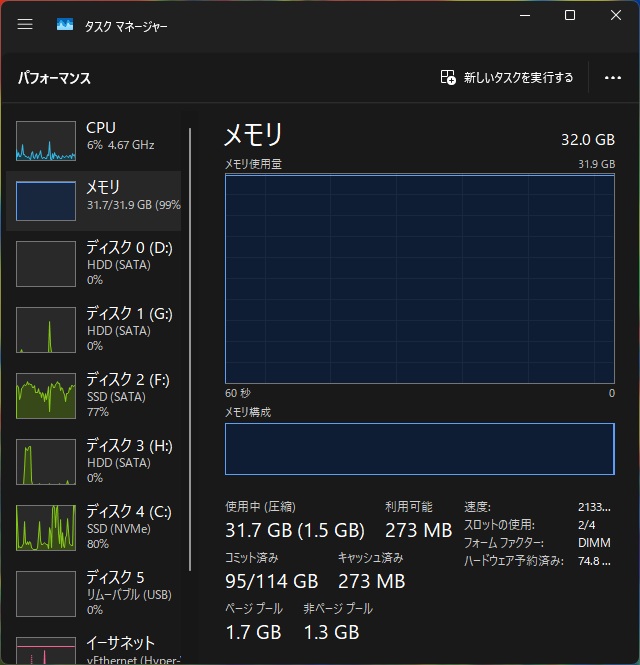Open the three-dot more options menu

(x=613, y=77)
